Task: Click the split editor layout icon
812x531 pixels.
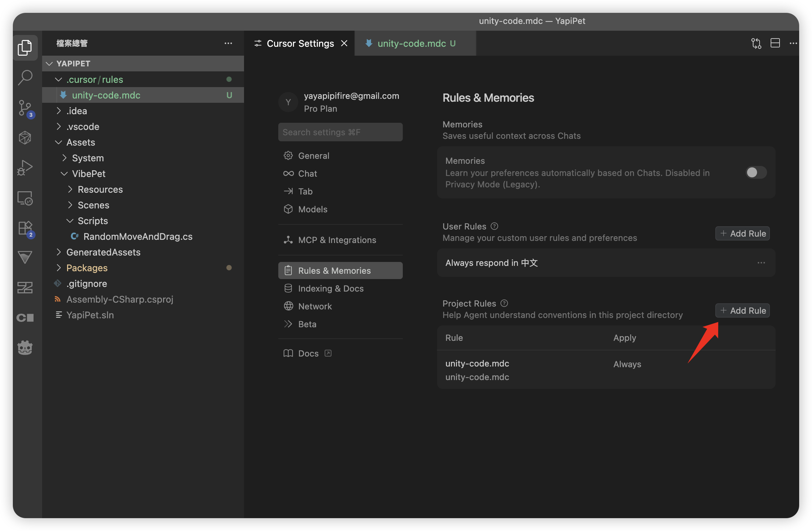Action: coord(775,43)
